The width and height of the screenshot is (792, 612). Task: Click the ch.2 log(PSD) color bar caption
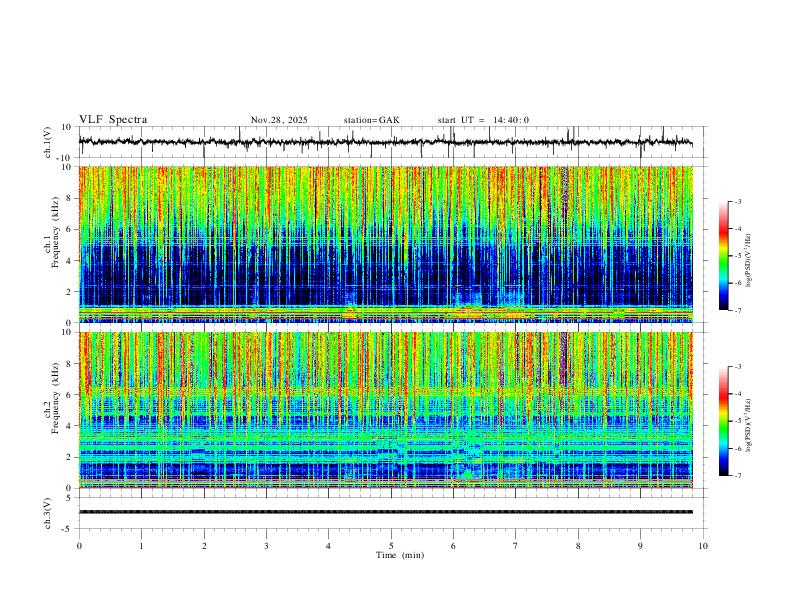[x=749, y=426]
